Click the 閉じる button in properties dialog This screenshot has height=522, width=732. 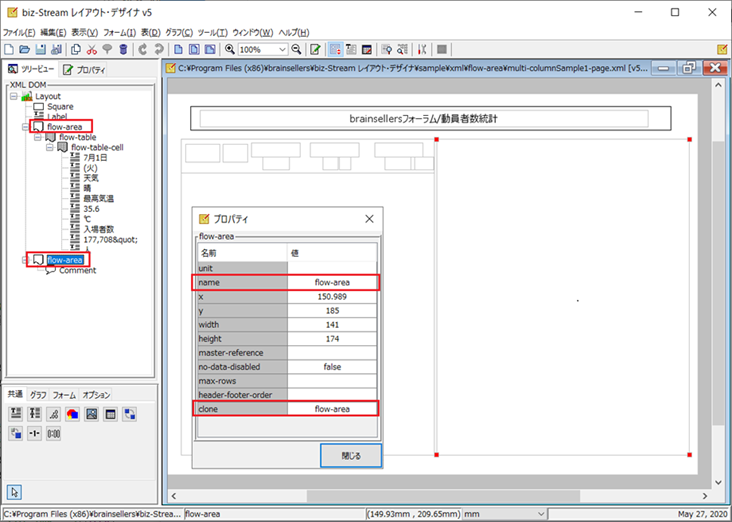(351, 456)
